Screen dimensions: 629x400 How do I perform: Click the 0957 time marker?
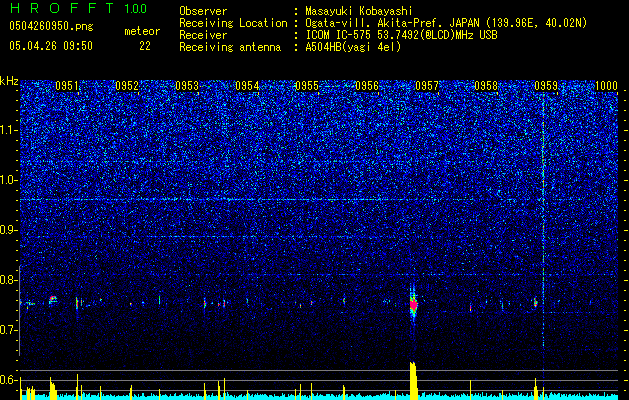click(x=427, y=86)
